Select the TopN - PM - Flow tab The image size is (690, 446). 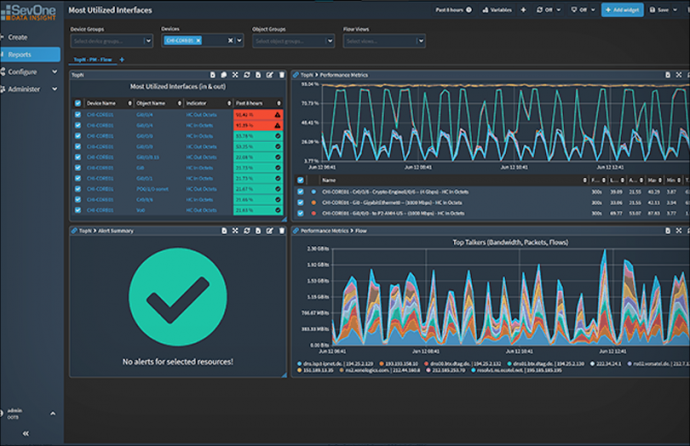[x=93, y=60]
